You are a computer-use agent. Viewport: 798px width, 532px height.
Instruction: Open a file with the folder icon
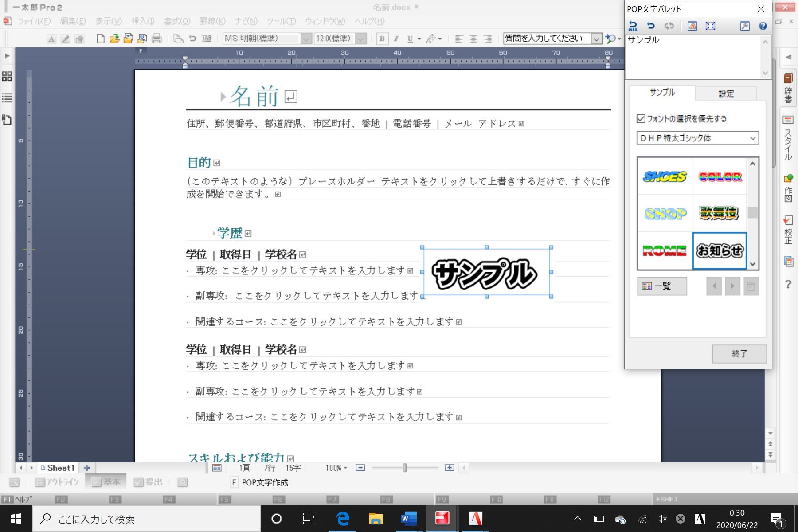[114, 39]
